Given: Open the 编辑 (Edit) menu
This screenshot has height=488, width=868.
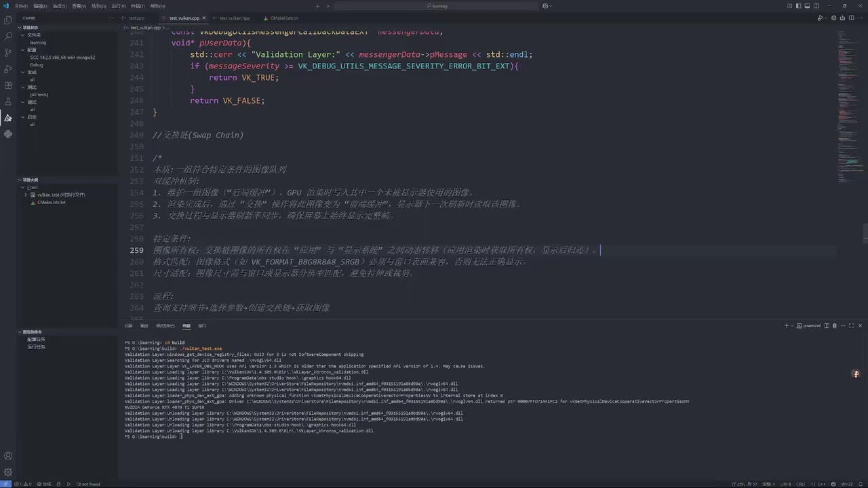Looking at the screenshot, I should (x=40, y=5).
